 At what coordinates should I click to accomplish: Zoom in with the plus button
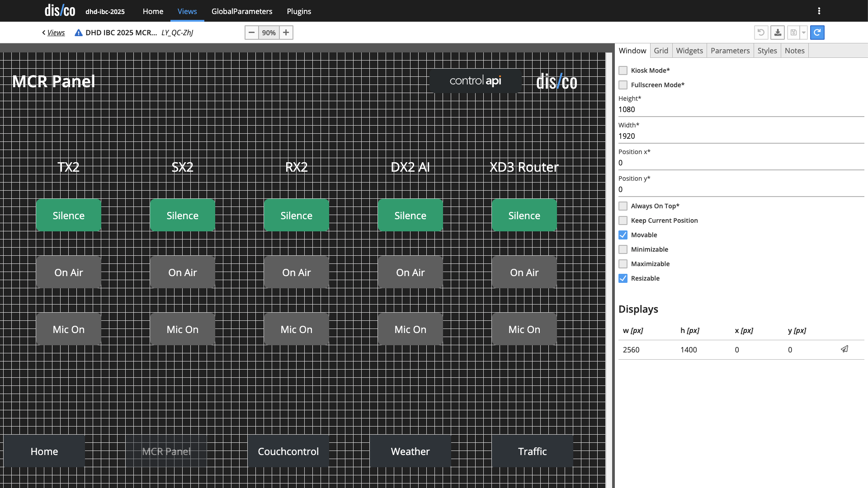(286, 33)
